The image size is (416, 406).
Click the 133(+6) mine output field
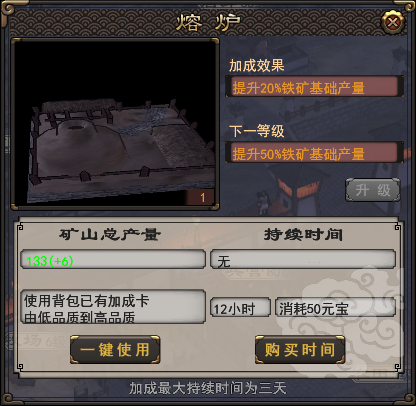[x=113, y=259]
